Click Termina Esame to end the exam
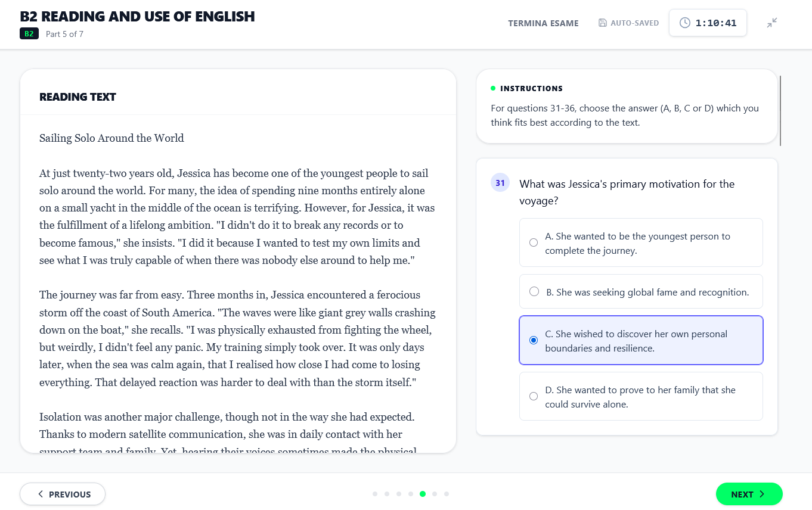 click(x=543, y=23)
